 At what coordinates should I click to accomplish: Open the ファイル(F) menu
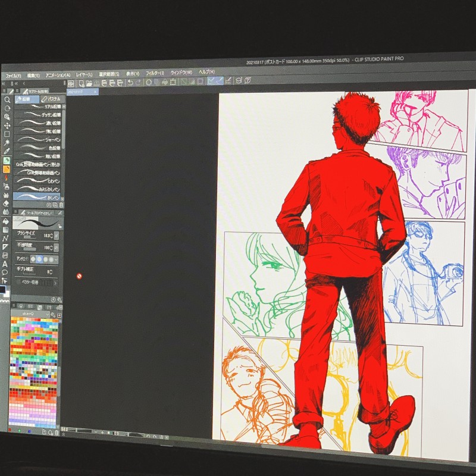12,76
